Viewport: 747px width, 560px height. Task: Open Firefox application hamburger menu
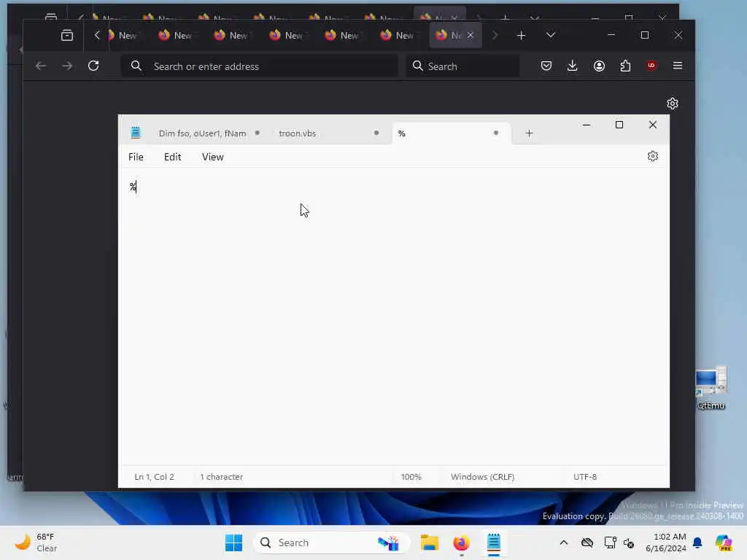678,66
